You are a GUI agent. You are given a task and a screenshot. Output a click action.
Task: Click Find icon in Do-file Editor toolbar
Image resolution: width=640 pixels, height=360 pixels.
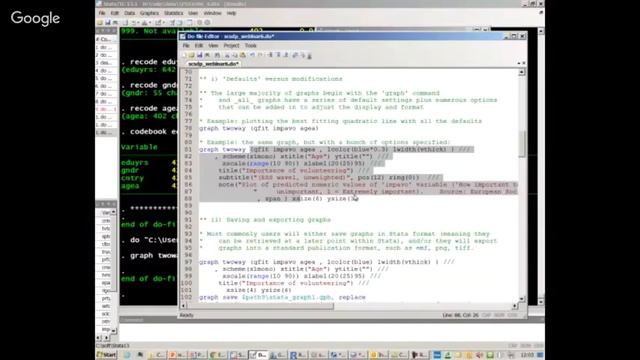(217, 55)
